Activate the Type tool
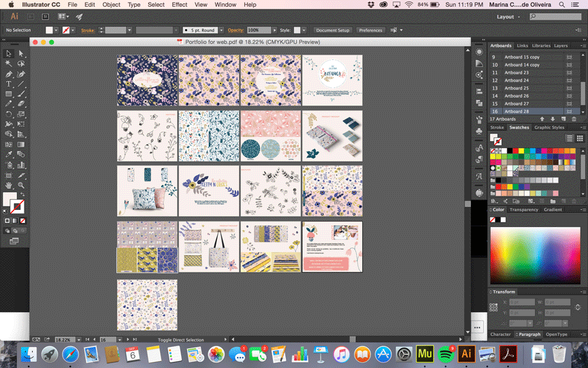Image resolution: width=588 pixels, height=368 pixels. (x=9, y=84)
